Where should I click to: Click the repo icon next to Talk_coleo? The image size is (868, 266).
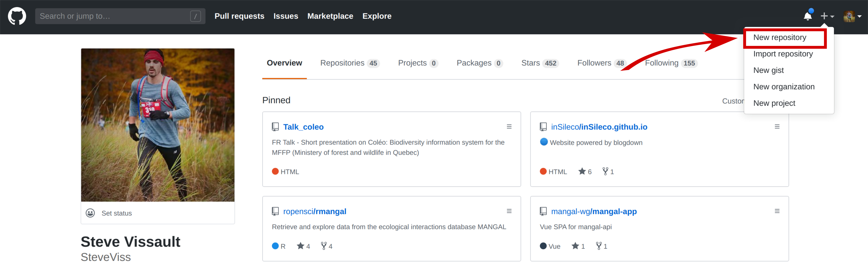(275, 127)
